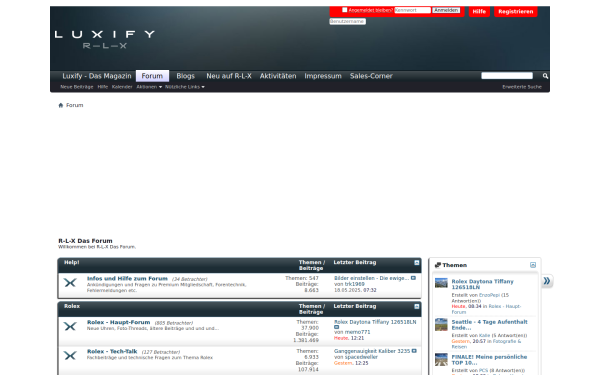Open the Sales-Corner tab
Image resolution: width=600 pixels, height=375 pixels.
(x=371, y=76)
